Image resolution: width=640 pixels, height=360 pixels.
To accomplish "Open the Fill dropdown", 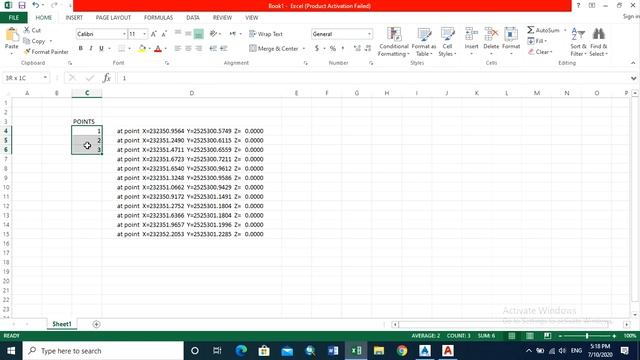I will (537, 41).
